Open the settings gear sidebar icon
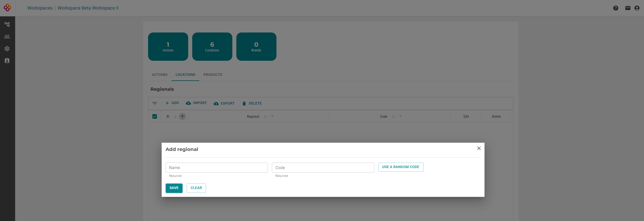Screen dimensions: 644x221 [7, 49]
